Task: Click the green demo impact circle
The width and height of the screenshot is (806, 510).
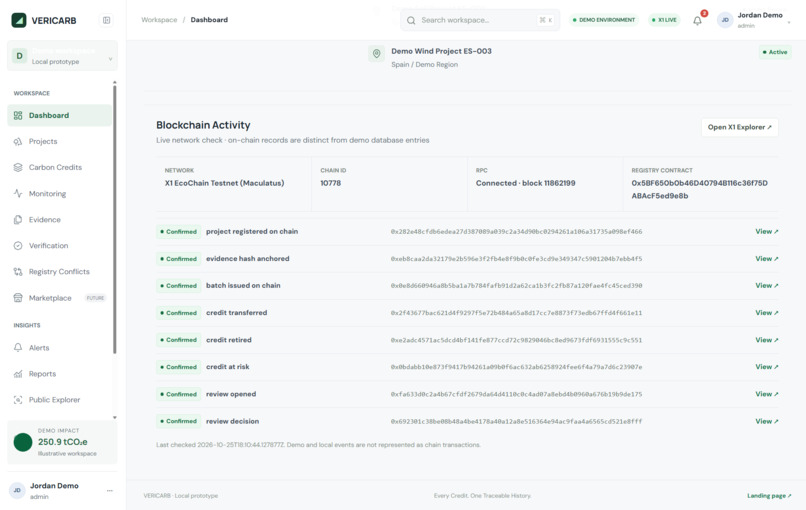Action: tap(23, 442)
